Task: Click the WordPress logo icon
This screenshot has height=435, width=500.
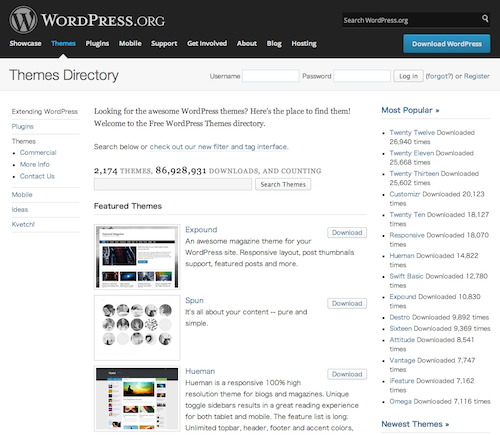Action: click(23, 20)
